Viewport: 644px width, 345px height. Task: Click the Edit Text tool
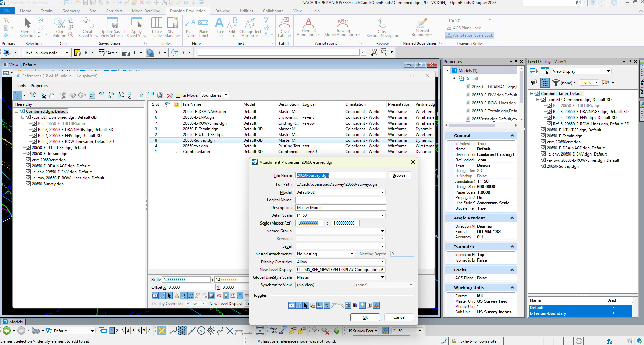point(232,27)
